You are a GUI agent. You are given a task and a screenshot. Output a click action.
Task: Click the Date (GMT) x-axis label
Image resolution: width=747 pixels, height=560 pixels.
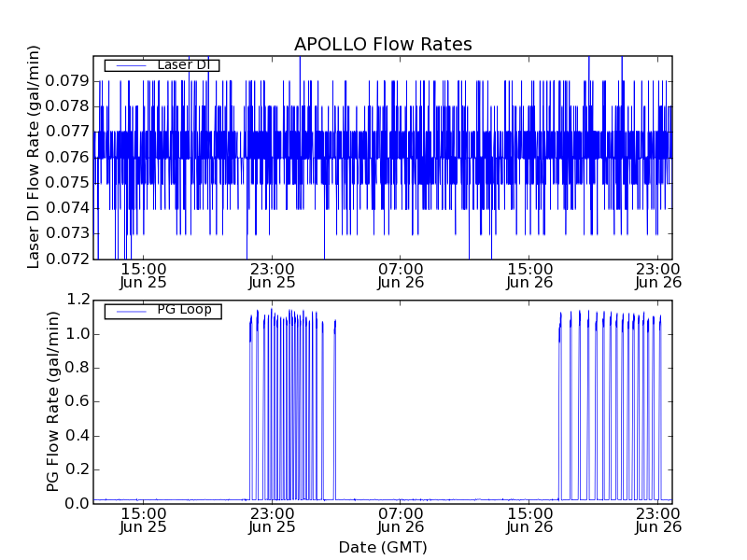[383, 547]
